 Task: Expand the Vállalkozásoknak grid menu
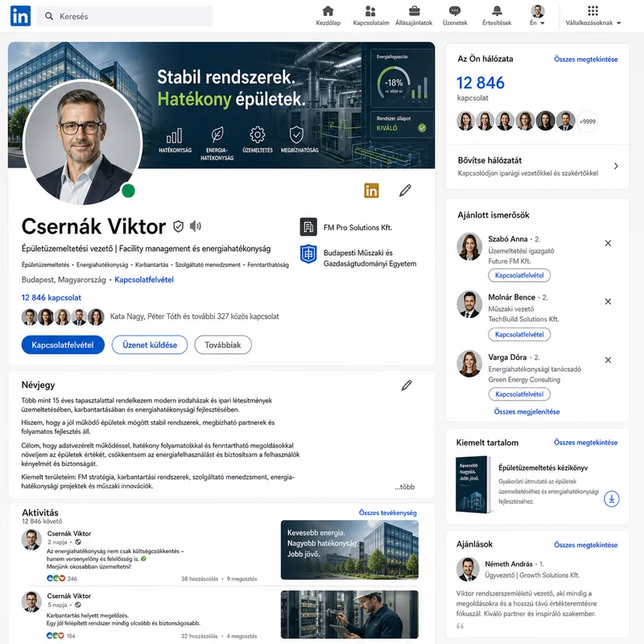tap(592, 15)
